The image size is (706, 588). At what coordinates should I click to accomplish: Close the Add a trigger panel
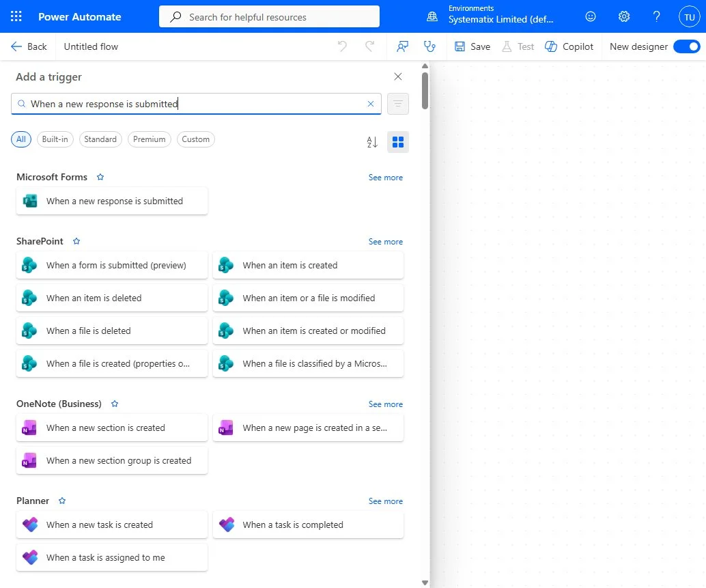point(397,76)
